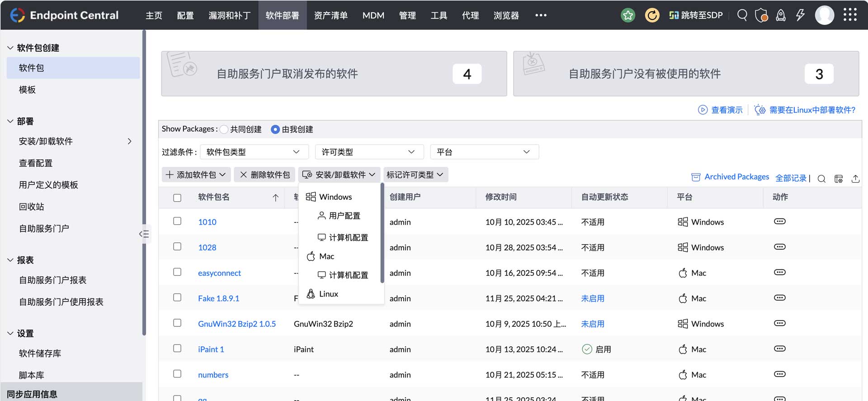The width and height of the screenshot is (868, 401).
Task: Check the iPaint 1 package checkbox
Action: 177,348
